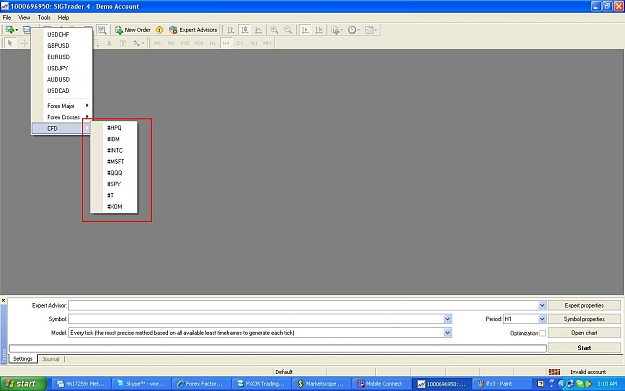Start the strategy test
The image size is (625, 391).
[x=584, y=348]
